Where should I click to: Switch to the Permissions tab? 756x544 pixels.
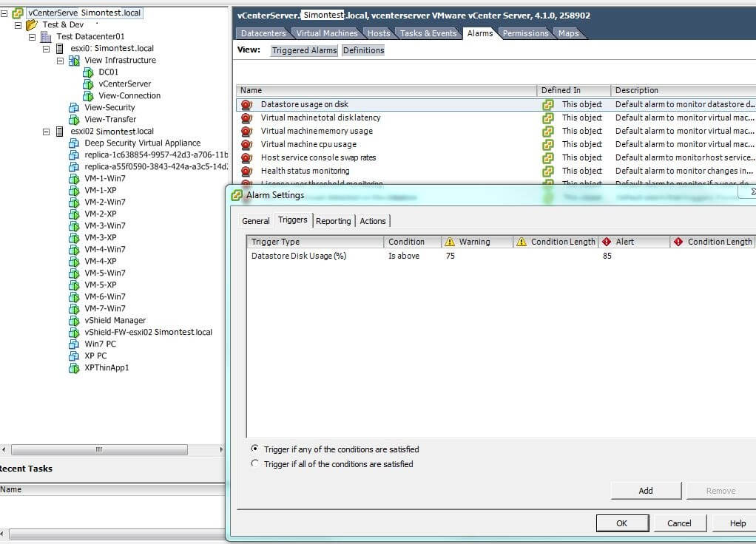525,33
